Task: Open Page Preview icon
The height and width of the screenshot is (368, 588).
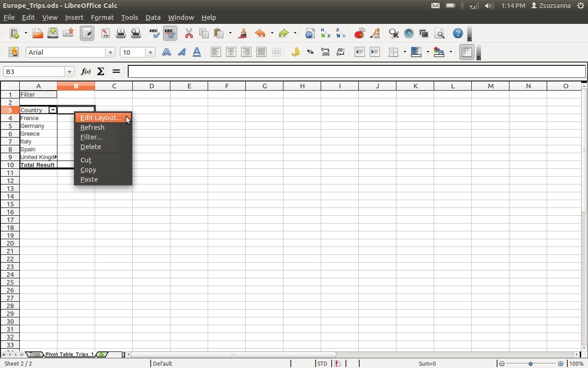Action: [136, 34]
